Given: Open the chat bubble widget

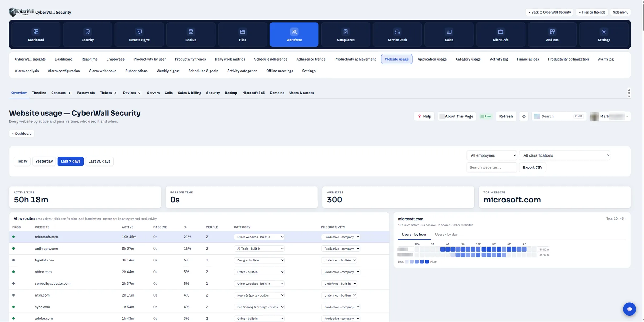Looking at the screenshot, I should (629, 309).
